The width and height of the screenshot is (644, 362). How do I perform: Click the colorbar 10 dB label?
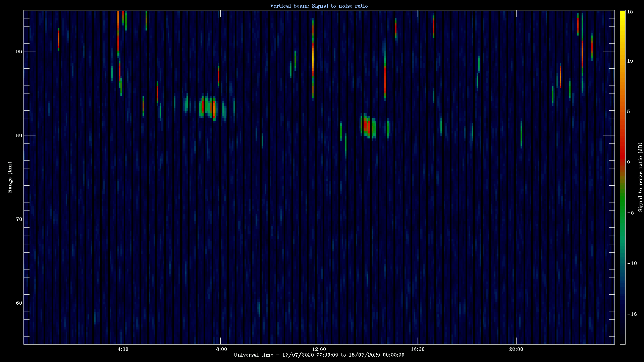pyautogui.click(x=630, y=61)
